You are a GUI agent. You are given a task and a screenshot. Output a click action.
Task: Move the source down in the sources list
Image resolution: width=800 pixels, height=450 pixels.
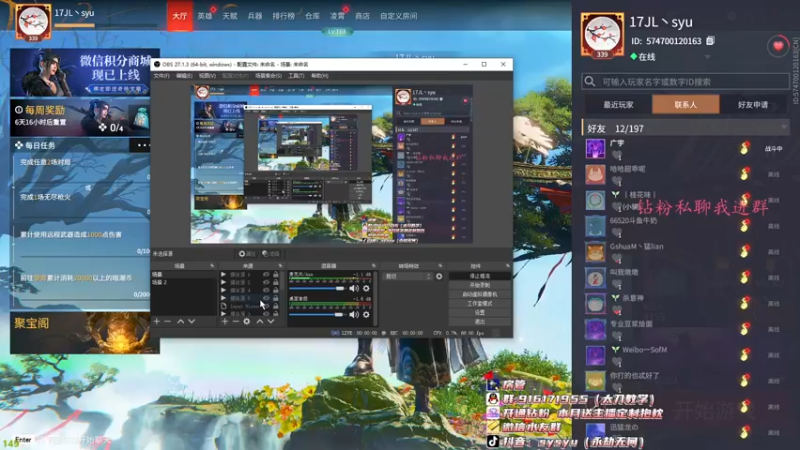click(x=271, y=321)
